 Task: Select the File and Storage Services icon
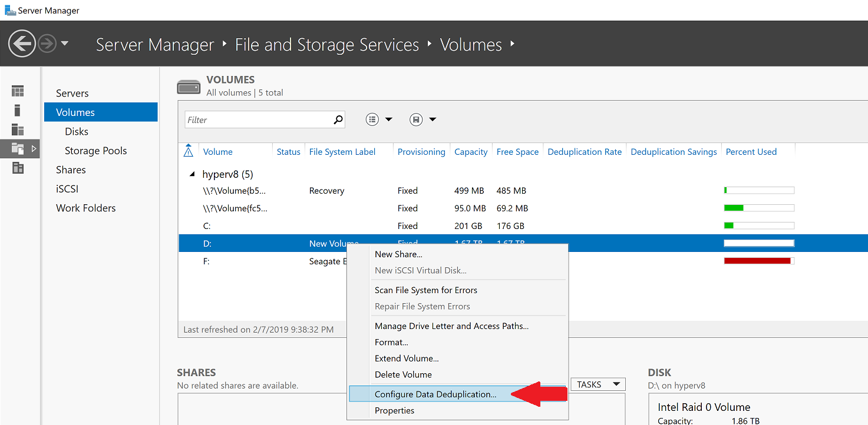pyautogui.click(x=17, y=149)
